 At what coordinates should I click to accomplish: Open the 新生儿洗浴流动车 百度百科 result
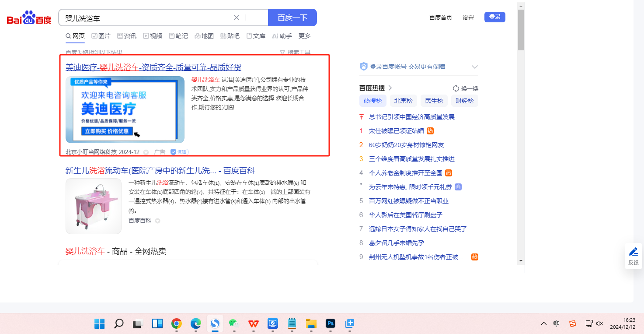point(160,171)
